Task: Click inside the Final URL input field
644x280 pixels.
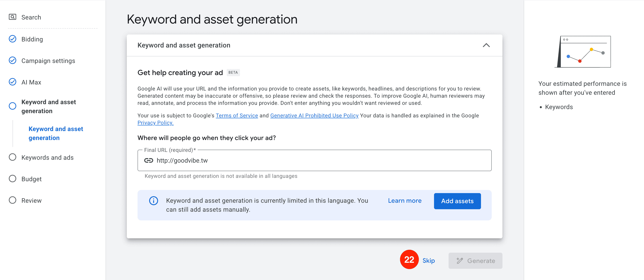Action: pyautogui.click(x=314, y=161)
